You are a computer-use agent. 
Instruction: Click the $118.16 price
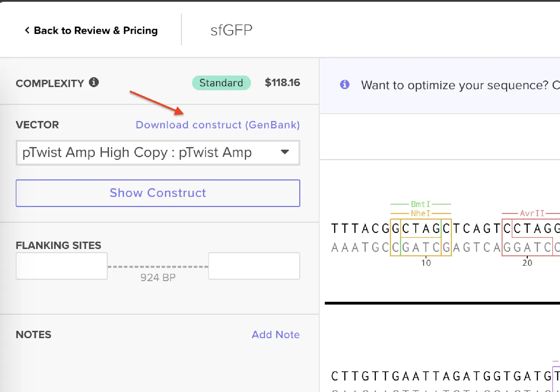coord(282,83)
